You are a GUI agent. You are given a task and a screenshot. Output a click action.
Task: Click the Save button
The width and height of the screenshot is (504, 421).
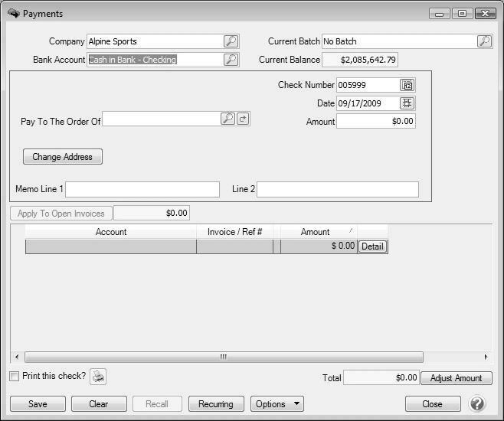click(x=37, y=403)
